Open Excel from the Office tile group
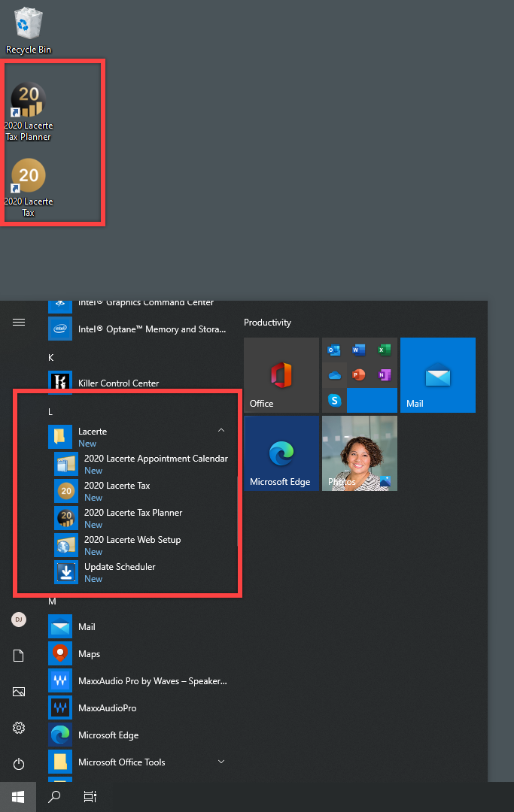The width and height of the screenshot is (514, 812). coord(384,350)
